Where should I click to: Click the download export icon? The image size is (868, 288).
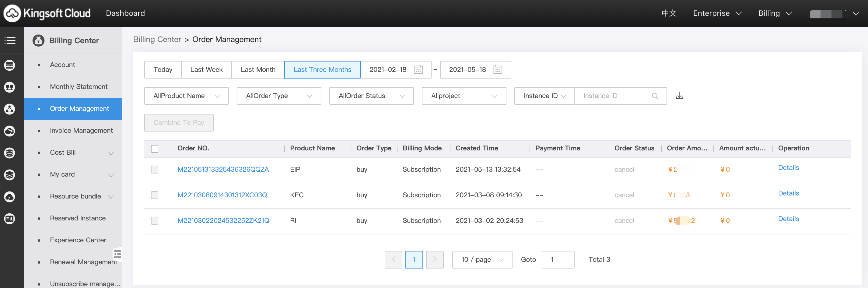click(680, 96)
